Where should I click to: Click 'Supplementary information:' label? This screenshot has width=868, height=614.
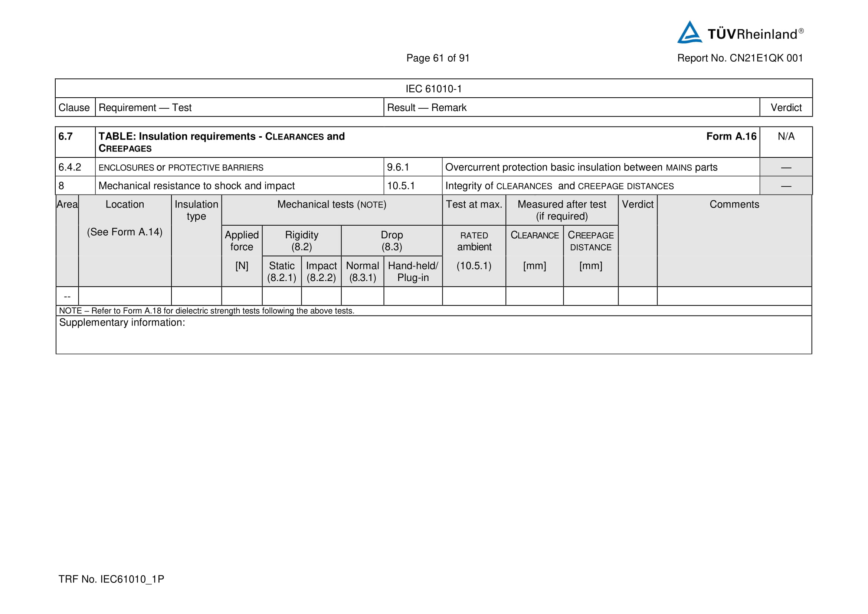(x=122, y=323)
